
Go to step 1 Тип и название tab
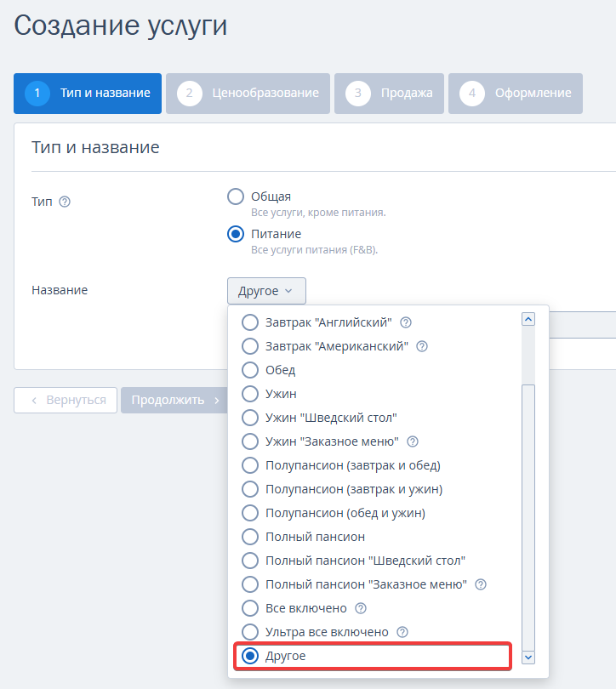(x=88, y=94)
